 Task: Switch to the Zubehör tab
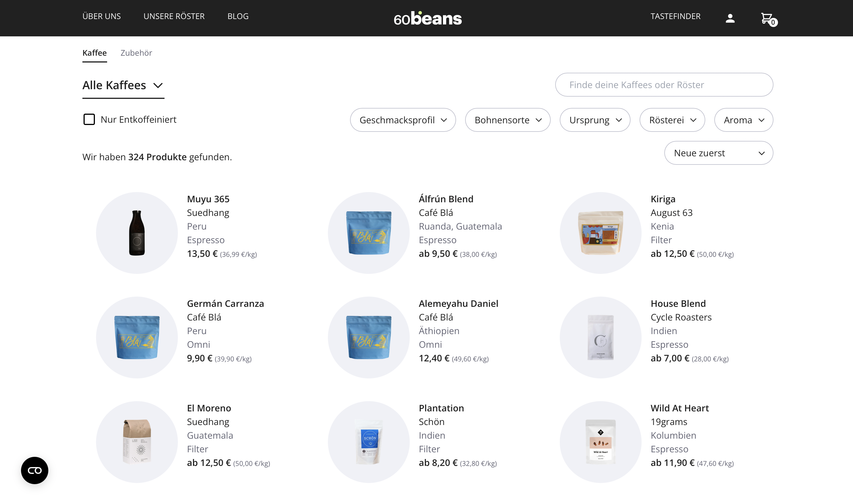point(136,53)
